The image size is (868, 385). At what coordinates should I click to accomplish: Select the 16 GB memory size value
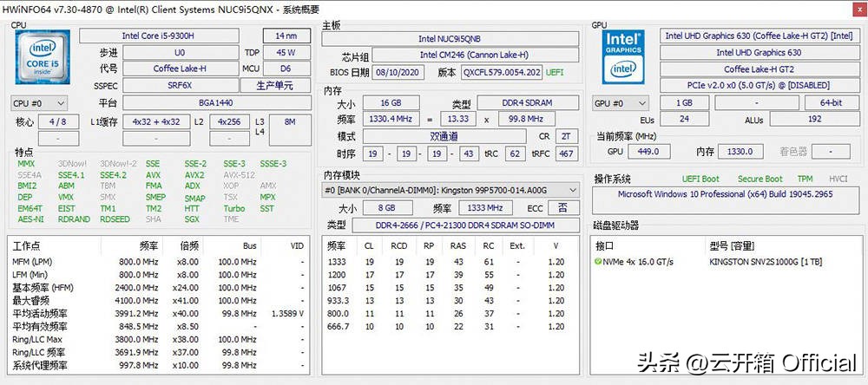pos(391,103)
